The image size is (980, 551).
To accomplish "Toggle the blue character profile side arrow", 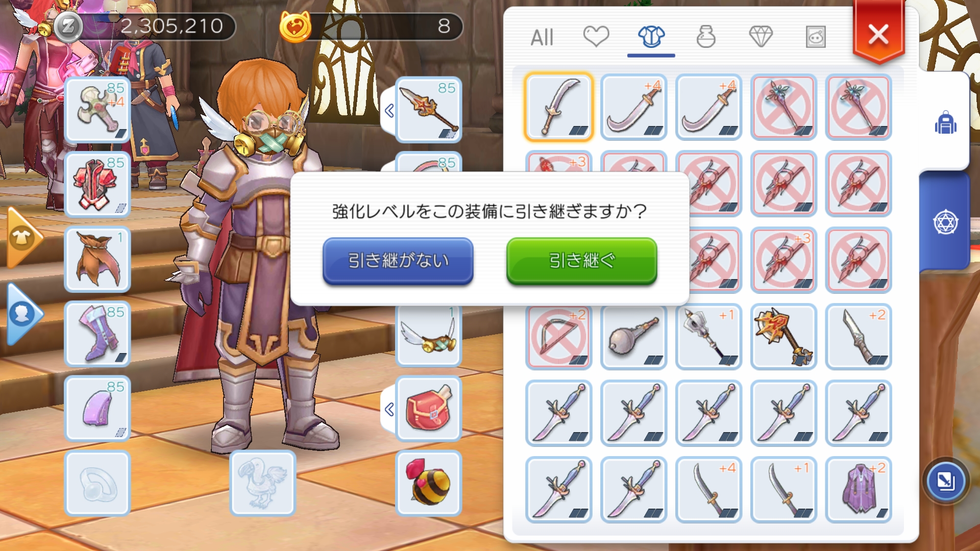I will [x=23, y=314].
